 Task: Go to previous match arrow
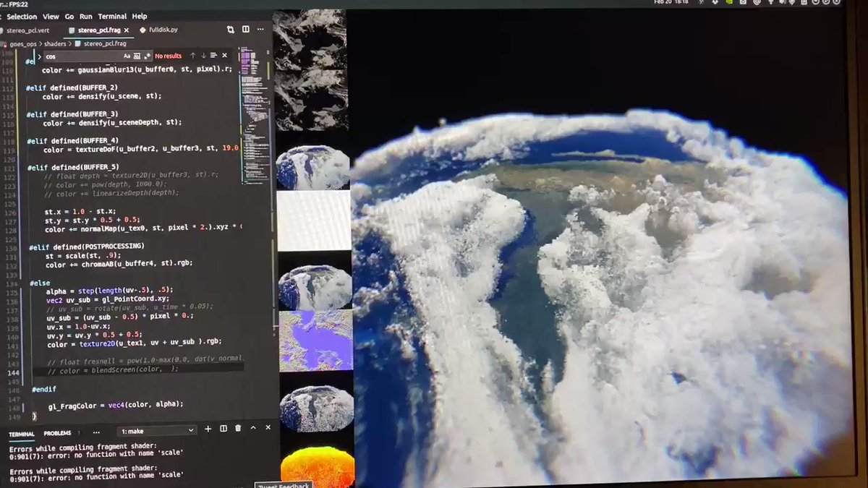pyautogui.click(x=193, y=56)
